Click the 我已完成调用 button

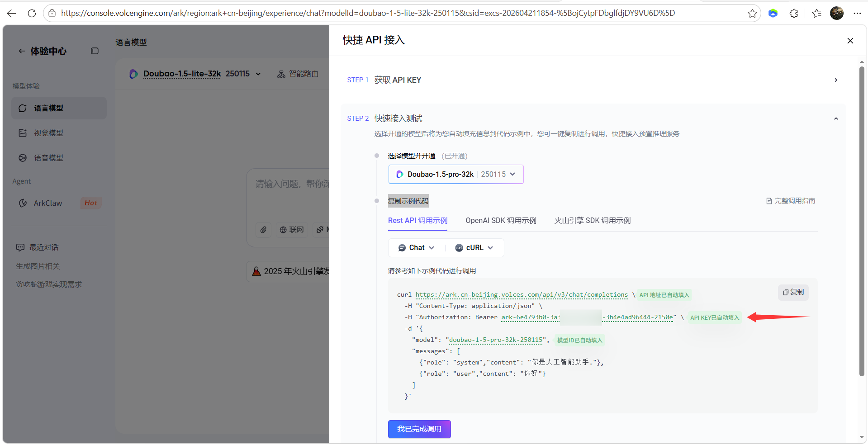(x=419, y=429)
